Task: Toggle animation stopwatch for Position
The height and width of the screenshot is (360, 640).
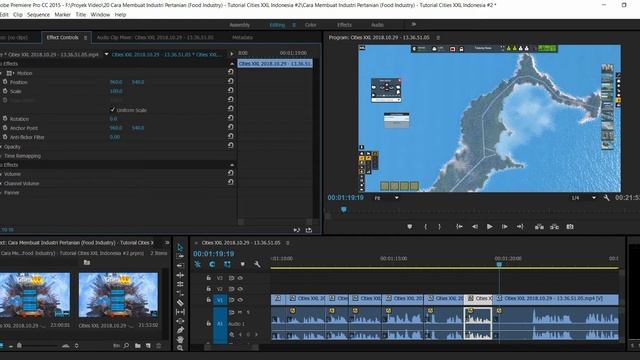Action: [5, 82]
